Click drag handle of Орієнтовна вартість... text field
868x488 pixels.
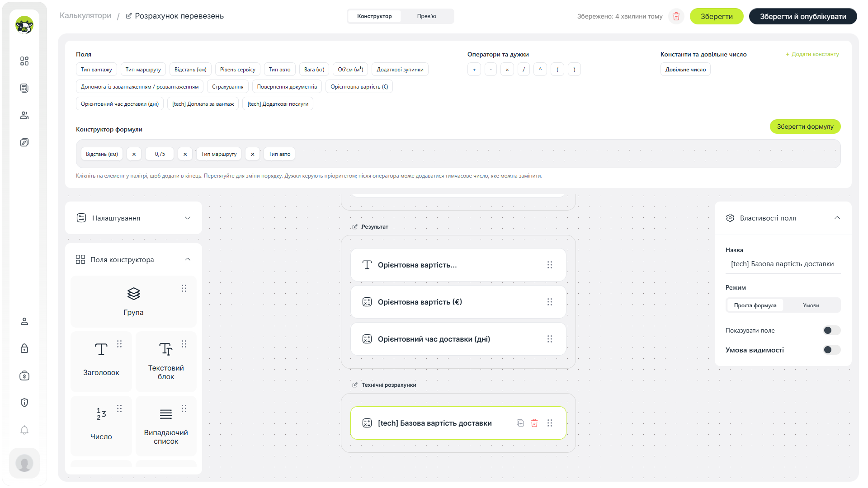(x=550, y=265)
